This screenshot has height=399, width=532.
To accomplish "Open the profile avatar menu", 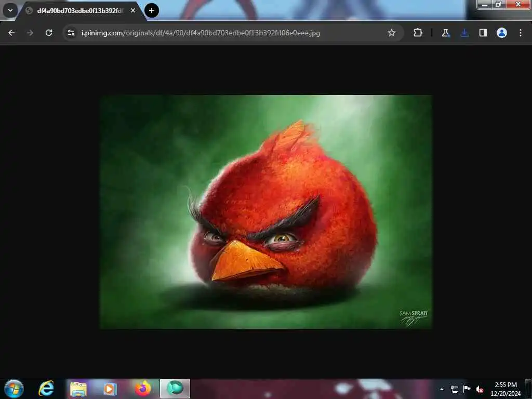I will (x=502, y=33).
